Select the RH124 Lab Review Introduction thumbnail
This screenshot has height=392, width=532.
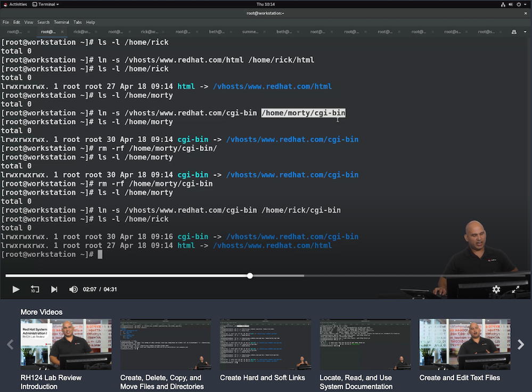tap(66, 344)
